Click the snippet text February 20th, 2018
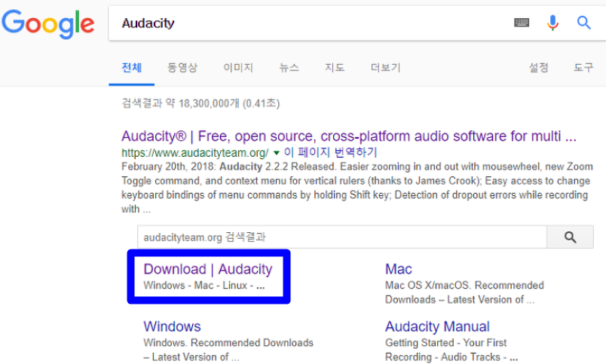This screenshot has height=364, width=606. [x=169, y=167]
